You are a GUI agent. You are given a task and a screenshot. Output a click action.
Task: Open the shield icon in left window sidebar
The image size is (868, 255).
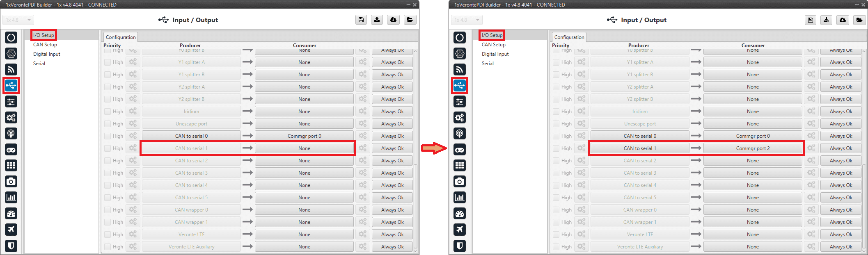point(11,246)
